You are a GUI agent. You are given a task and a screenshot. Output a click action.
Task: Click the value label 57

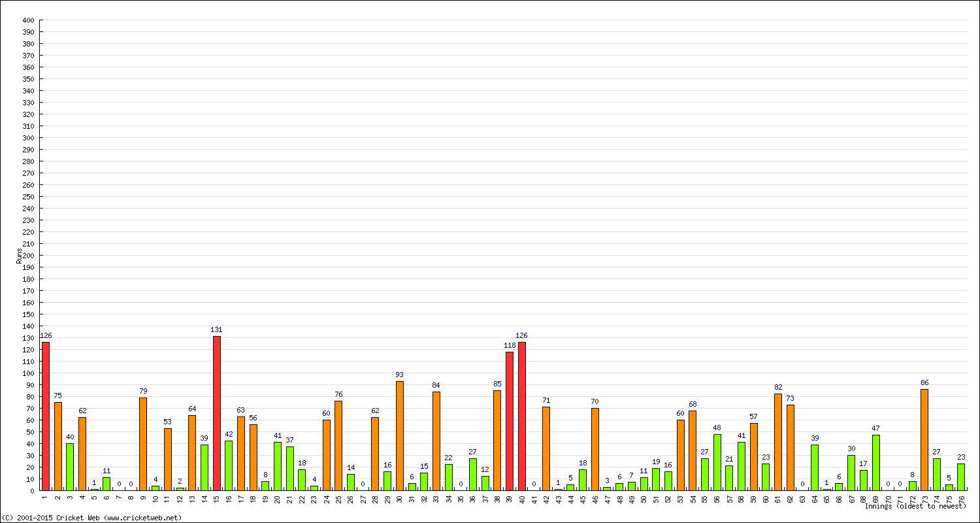pos(753,416)
